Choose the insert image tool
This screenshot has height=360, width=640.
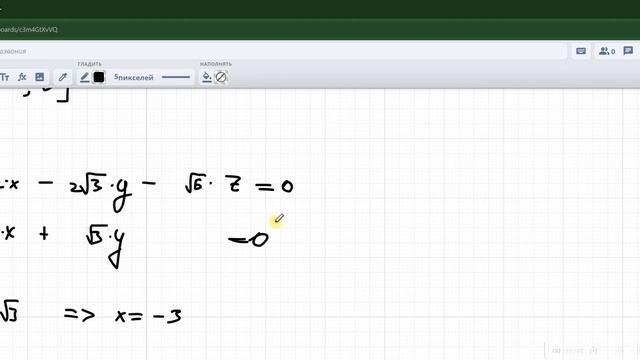pos(40,77)
